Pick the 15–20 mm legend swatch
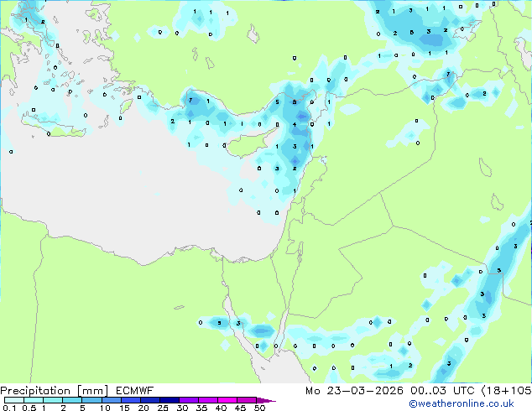The image size is (532, 411). click(x=131, y=400)
